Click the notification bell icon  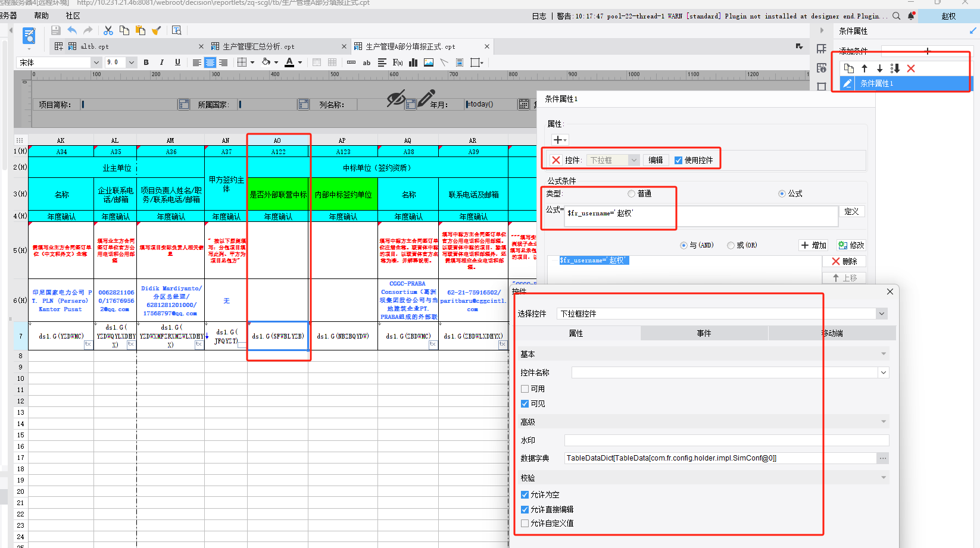point(911,16)
